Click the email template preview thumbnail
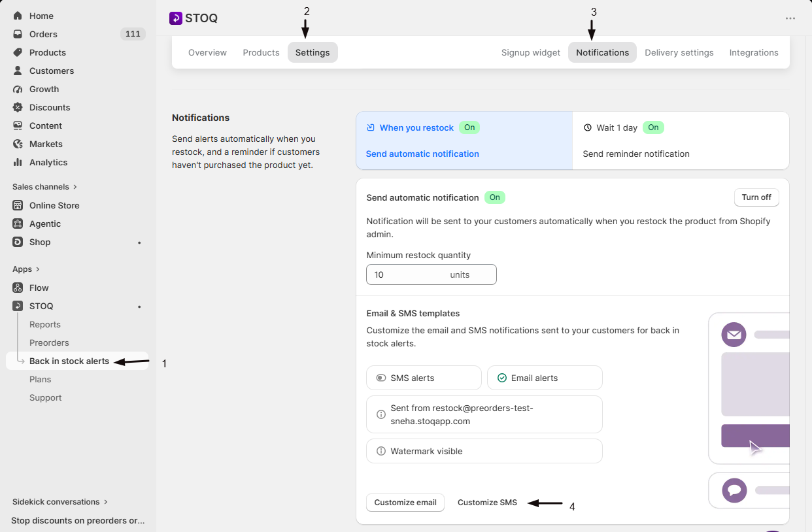 pyautogui.click(x=749, y=388)
